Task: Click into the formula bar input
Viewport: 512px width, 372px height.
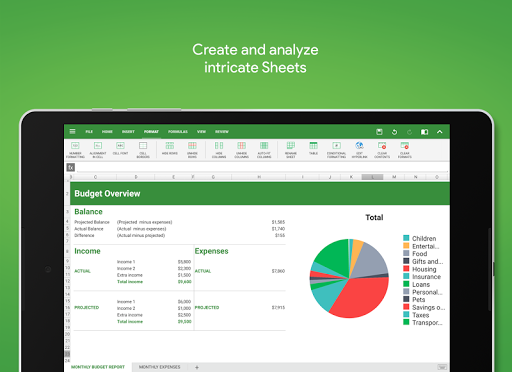Action: pos(262,167)
